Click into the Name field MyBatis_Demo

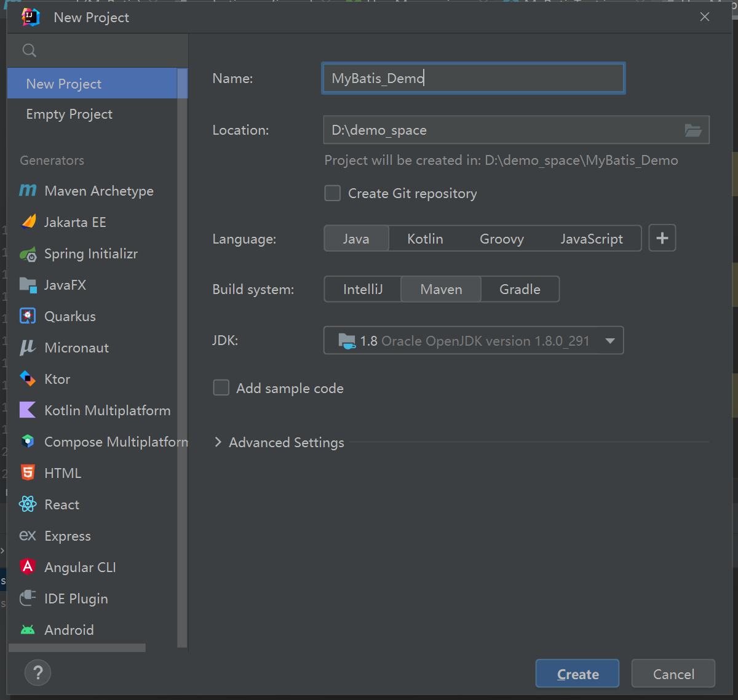point(473,78)
